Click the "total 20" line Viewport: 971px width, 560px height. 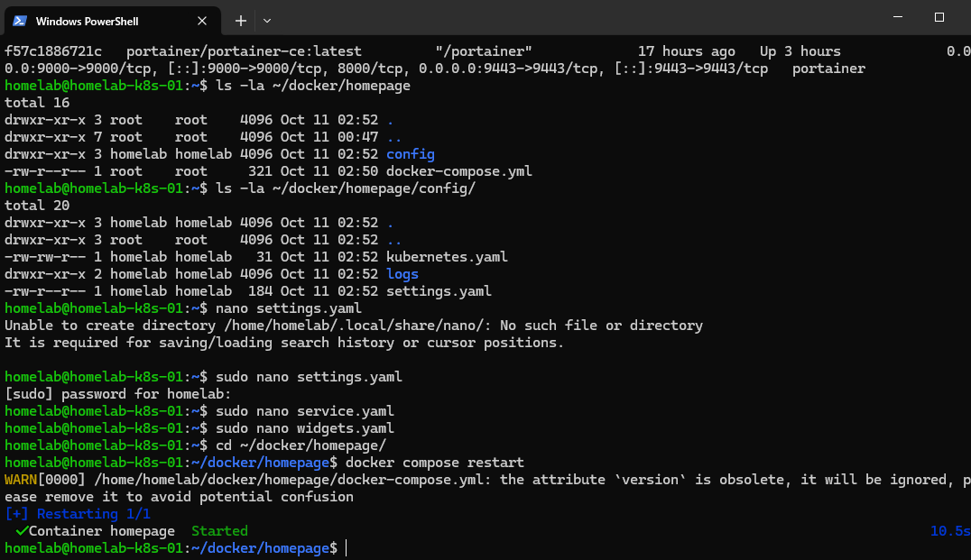pos(37,206)
